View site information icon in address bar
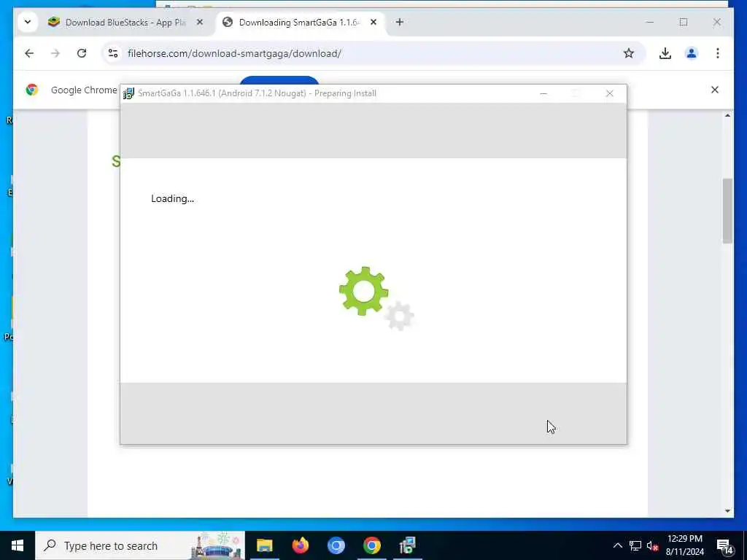 pyautogui.click(x=113, y=53)
